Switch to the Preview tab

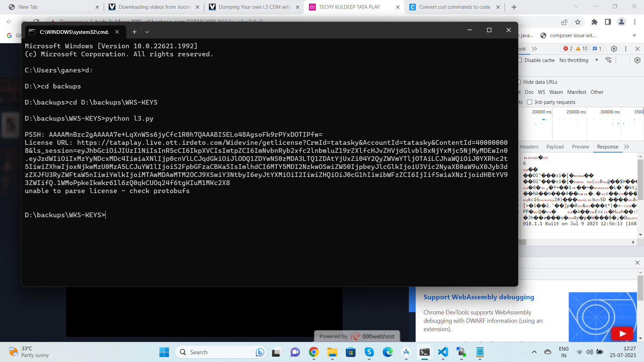coord(580,147)
